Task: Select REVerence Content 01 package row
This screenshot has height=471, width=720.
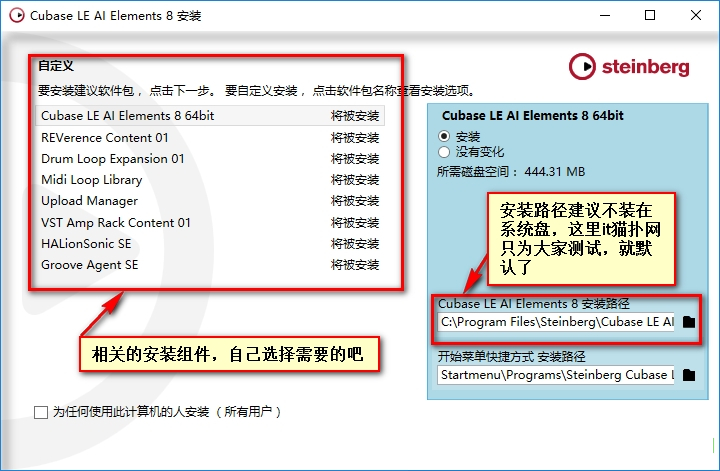Action: coord(210,138)
